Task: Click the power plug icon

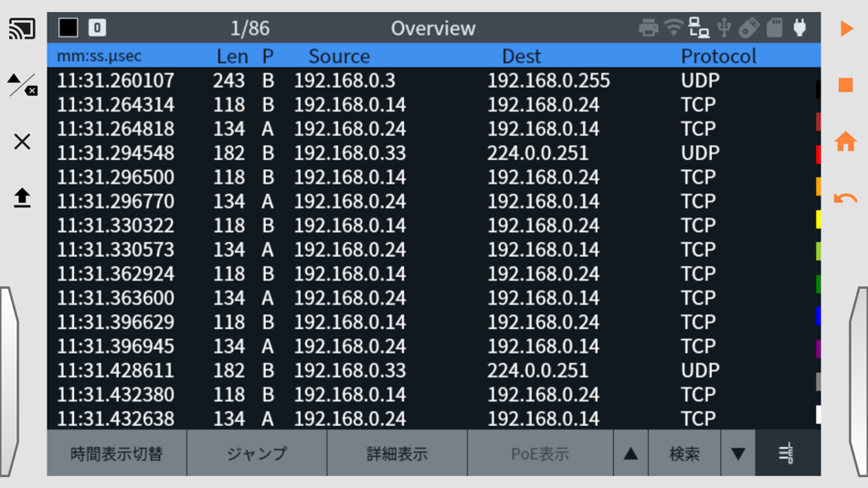Action: point(799,27)
